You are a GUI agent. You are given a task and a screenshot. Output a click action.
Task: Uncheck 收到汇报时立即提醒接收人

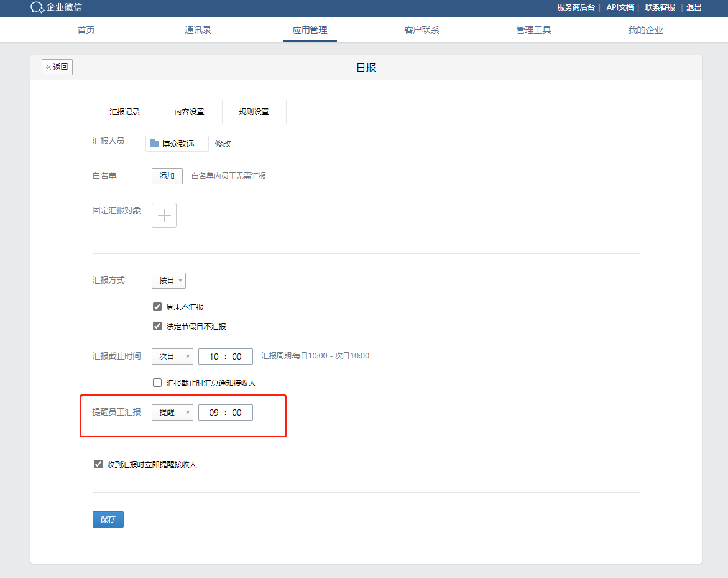[98, 463]
